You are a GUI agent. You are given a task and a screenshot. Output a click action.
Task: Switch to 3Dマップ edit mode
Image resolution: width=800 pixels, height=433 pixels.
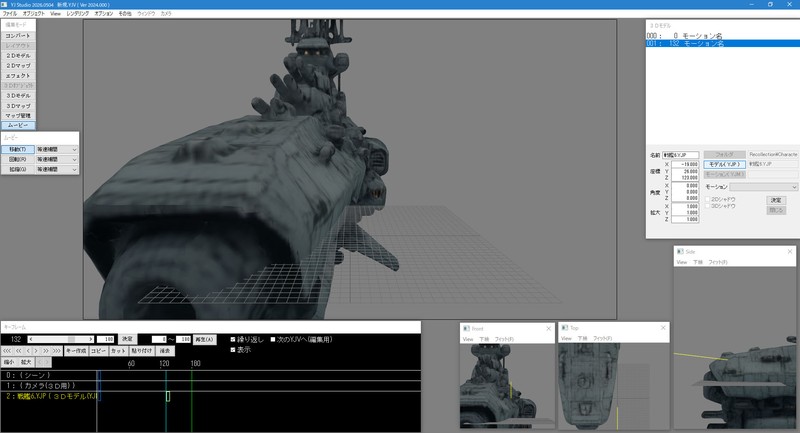point(18,106)
